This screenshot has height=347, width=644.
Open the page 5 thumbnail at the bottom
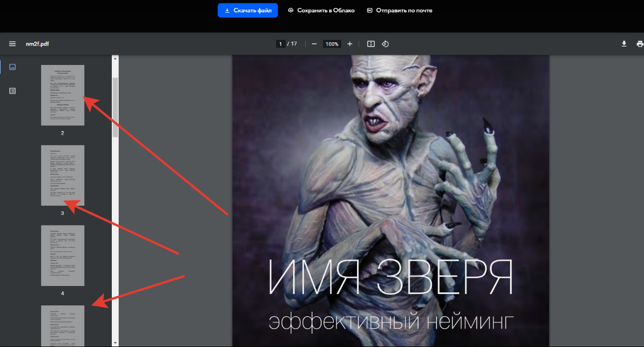62,326
